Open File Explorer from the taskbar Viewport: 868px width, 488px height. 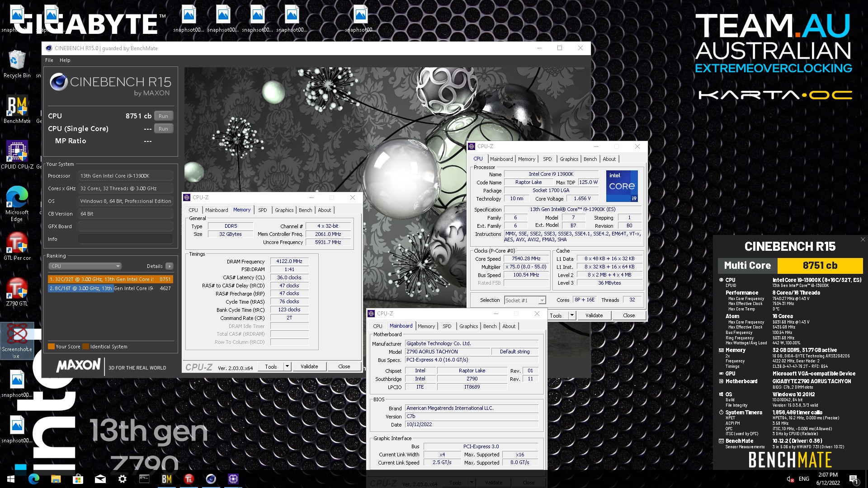56,479
